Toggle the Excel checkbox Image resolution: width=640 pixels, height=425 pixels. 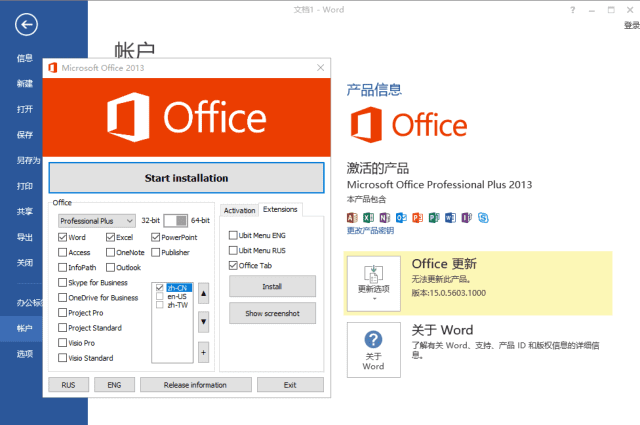(x=110, y=237)
